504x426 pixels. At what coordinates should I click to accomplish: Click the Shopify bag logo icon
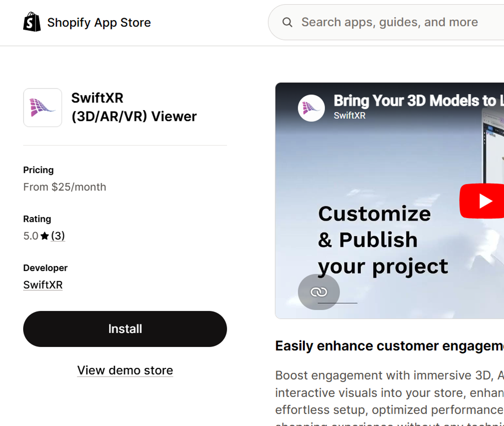(x=32, y=22)
